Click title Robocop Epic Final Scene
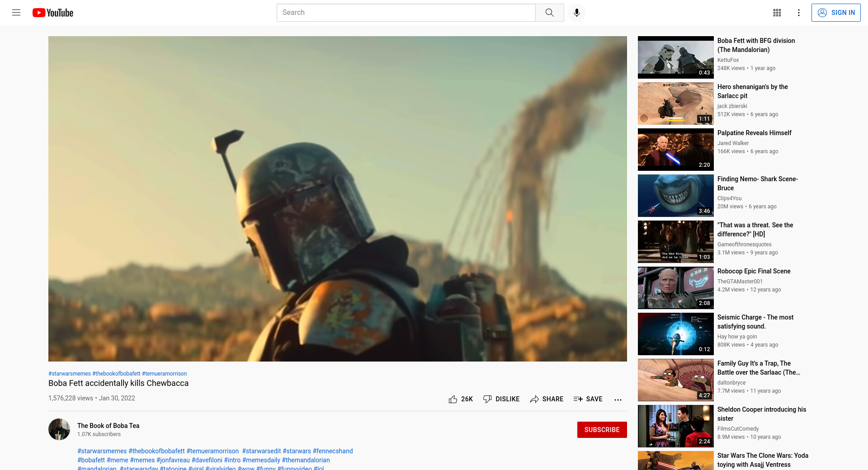 (754, 271)
